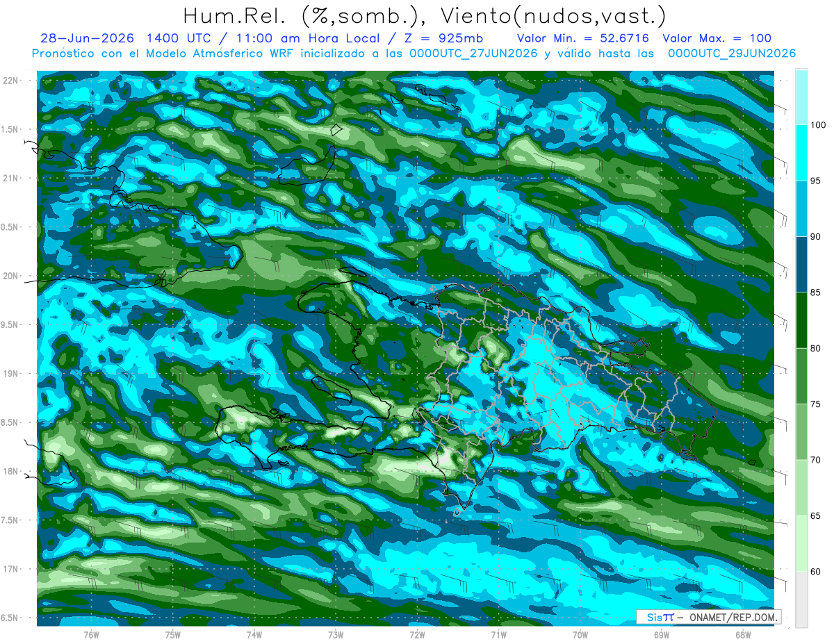Pick the gray below-60 legend swatch

coord(801,600)
